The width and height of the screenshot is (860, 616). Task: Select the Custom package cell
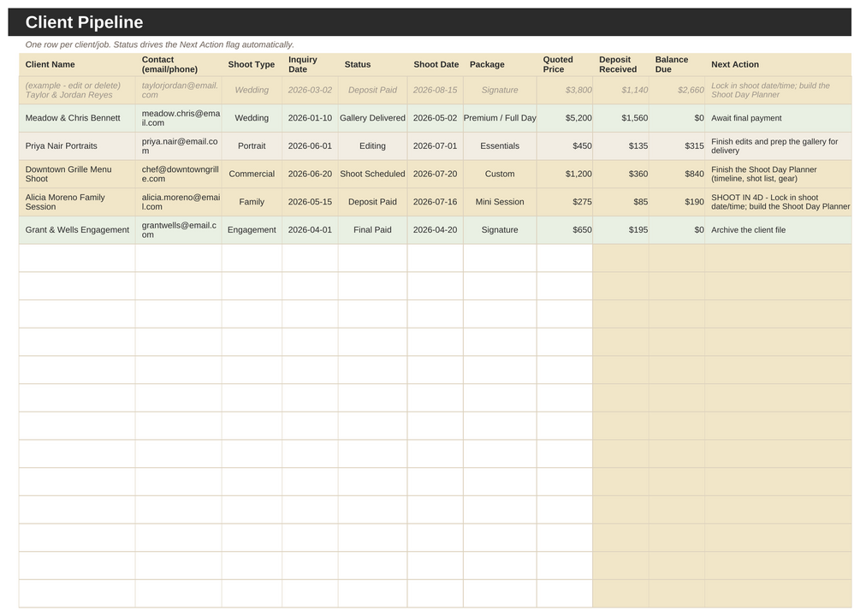click(500, 174)
